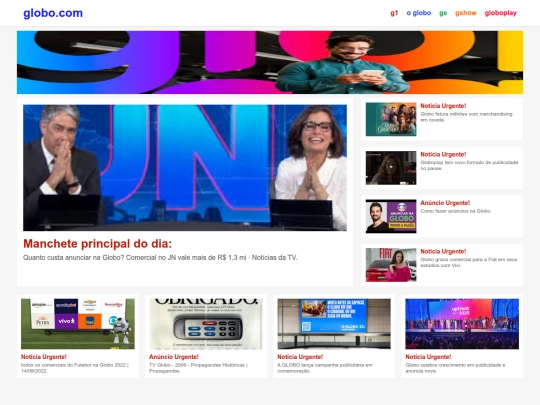The image size is (540, 405).
Task: Select text 'Globo fatura milhões com merchandising'
Action: 466,114
